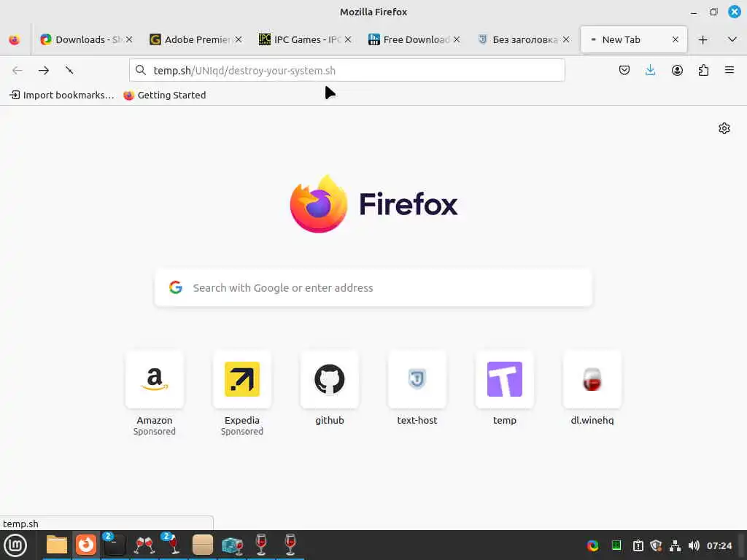Switch to the IPC Games tab
This screenshot has height=560, width=747.
point(305,39)
